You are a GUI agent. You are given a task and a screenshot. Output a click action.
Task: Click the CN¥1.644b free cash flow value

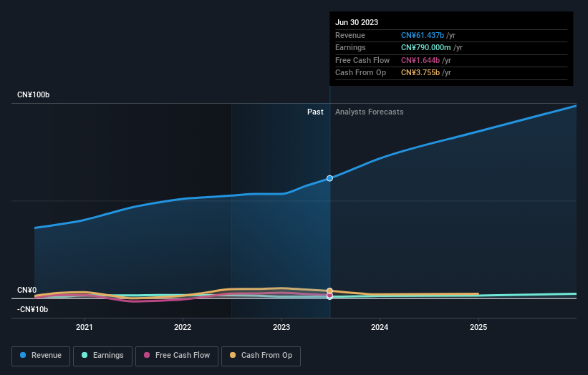point(420,60)
